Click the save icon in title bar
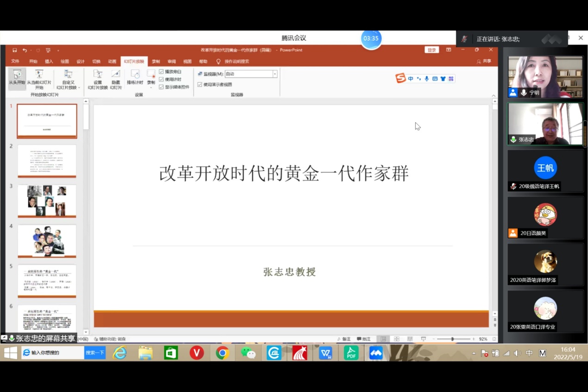 coord(15,50)
